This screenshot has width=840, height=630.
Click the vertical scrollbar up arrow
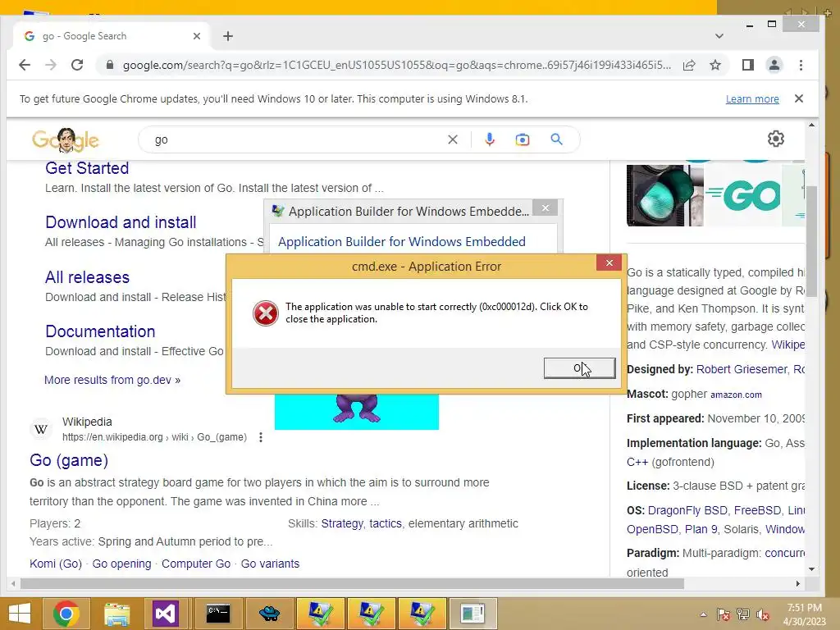(x=811, y=125)
